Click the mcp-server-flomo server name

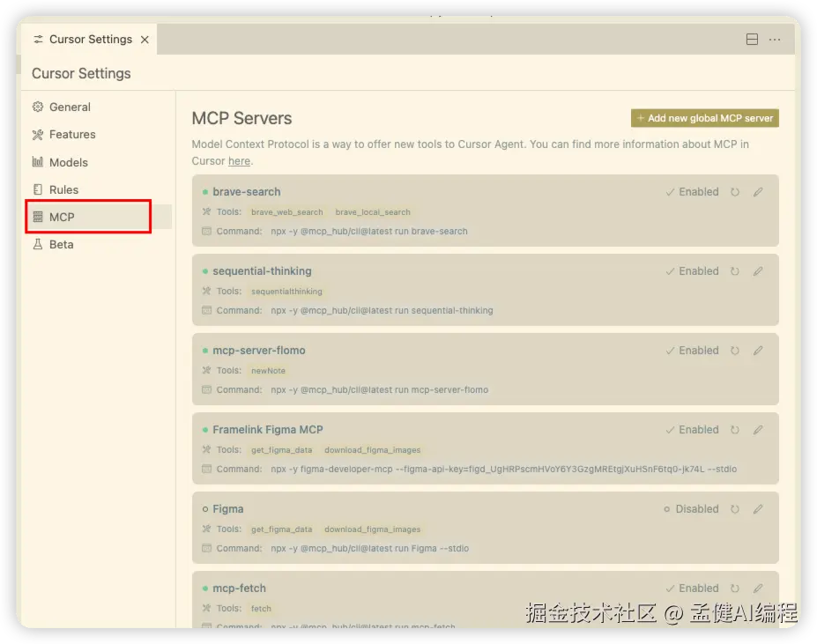click(259, 350)
